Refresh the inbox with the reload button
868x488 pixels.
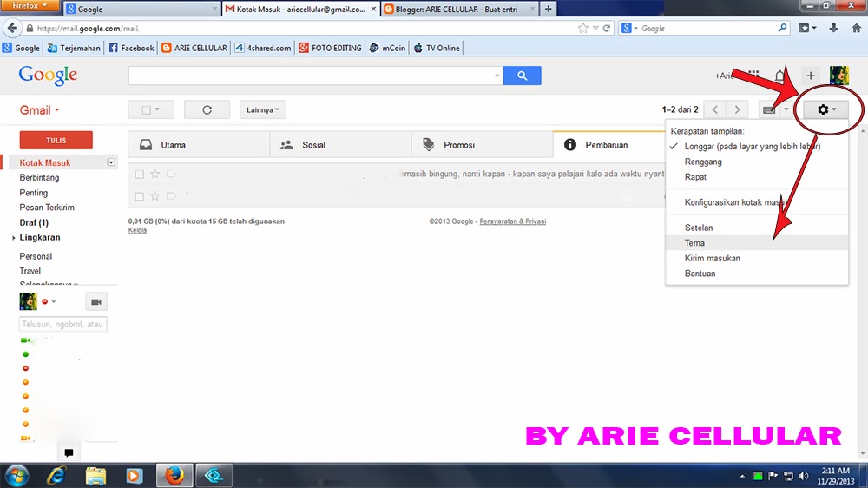tap(207, 109)
